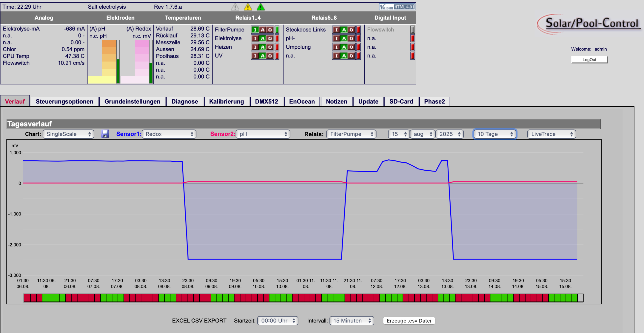Open the Kalibrierung tab

point(226,102)
